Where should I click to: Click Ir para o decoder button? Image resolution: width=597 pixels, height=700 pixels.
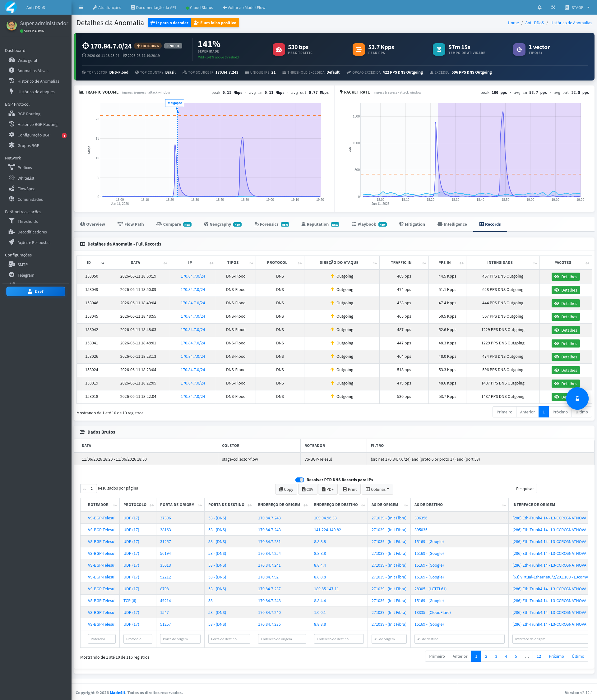click(169, 23)
